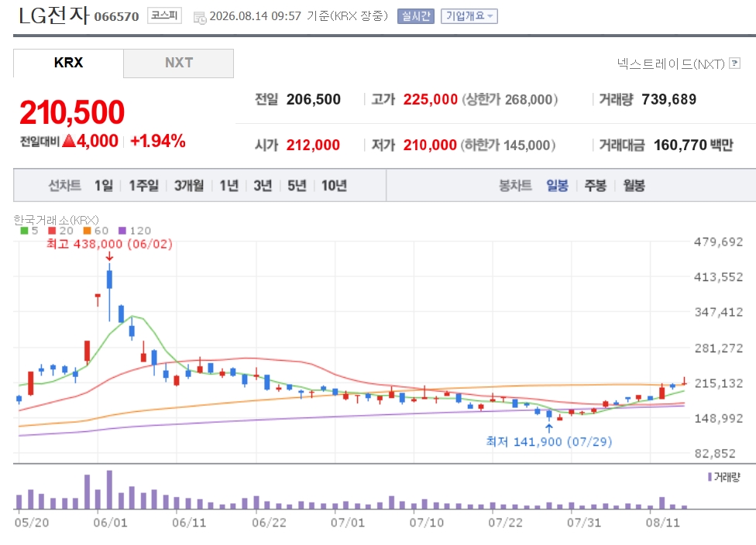Click the 최고 438,000 (06/02) marker

[109, 245]
